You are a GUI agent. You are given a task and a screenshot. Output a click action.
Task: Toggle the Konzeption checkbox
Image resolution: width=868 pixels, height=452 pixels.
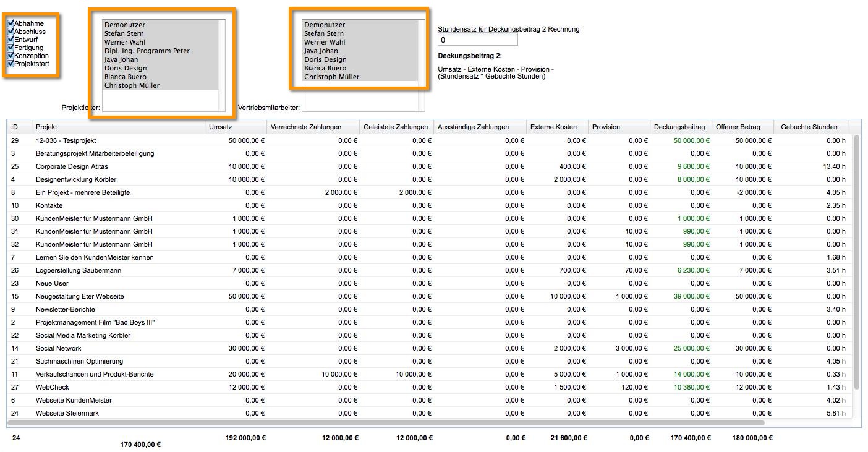11,56
